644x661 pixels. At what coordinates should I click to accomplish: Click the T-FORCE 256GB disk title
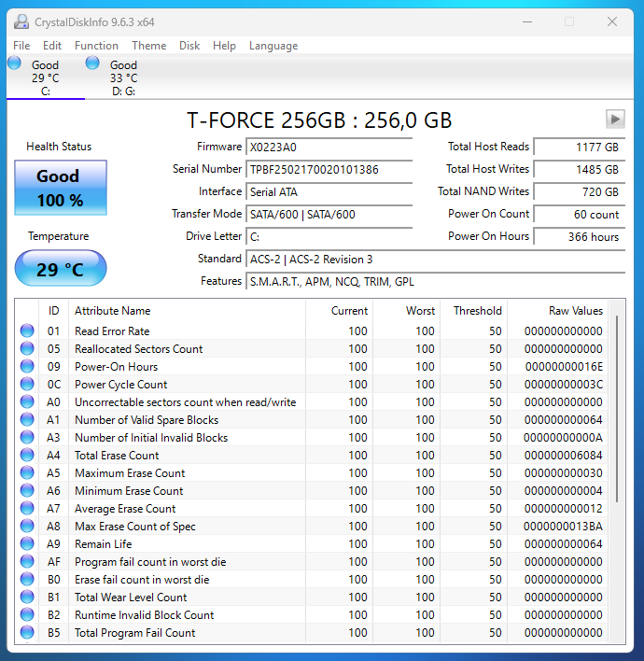(319, 120)
